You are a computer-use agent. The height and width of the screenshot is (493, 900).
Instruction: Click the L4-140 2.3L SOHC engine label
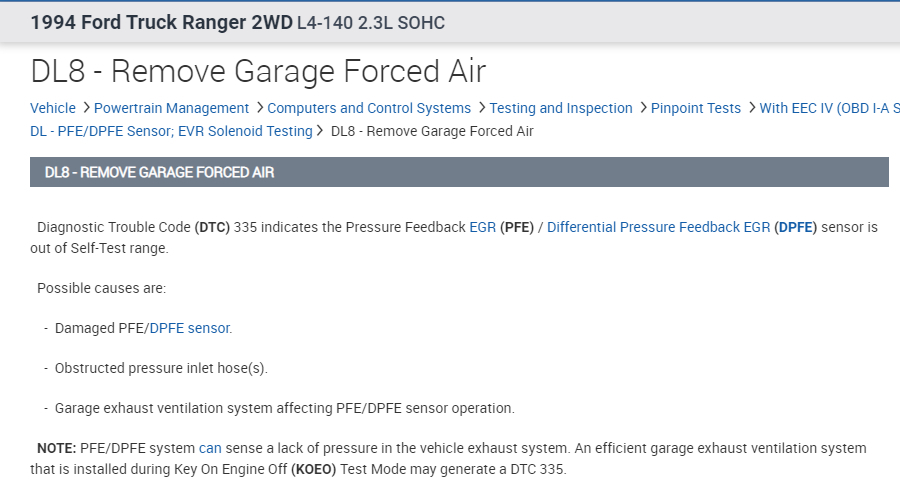[x=371, y=22]
